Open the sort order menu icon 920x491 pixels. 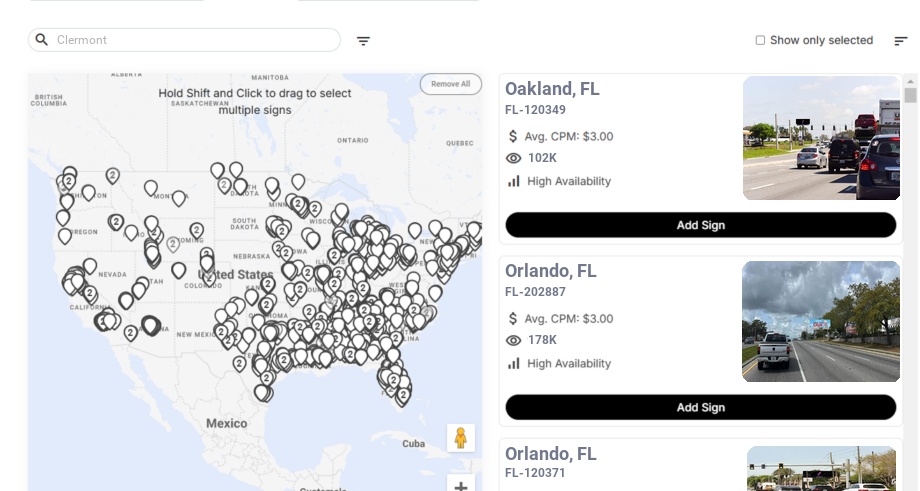[x=900, y=41]
